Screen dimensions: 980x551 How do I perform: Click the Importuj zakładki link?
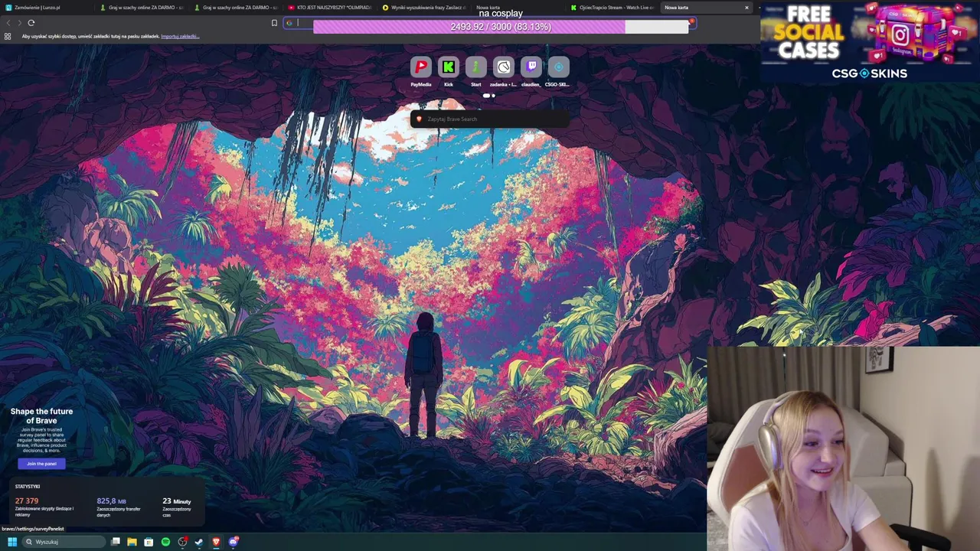click(x=180, y=36)
